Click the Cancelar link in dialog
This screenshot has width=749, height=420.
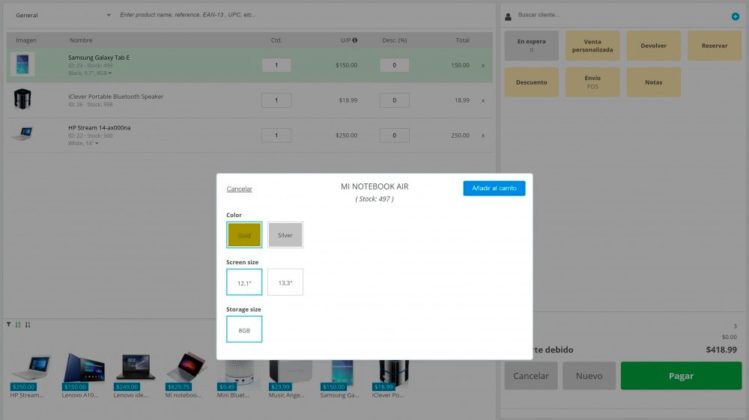coord(239,189)
